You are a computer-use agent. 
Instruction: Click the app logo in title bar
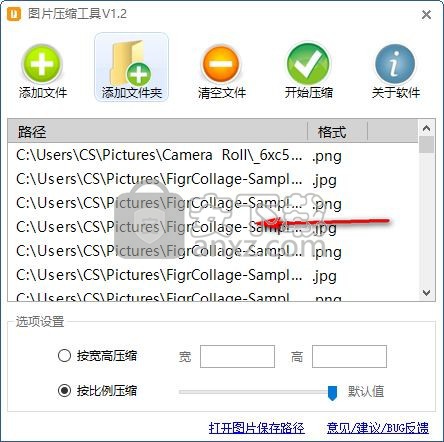click(x=13, y=14)
